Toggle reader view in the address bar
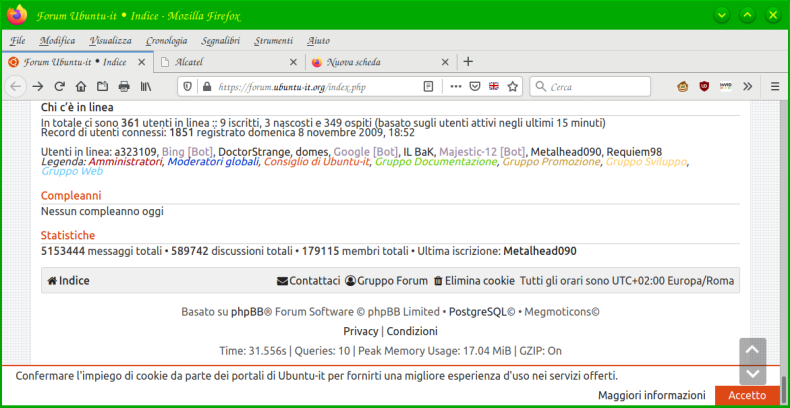Screen dimensions: 790x408 point(428,87)
